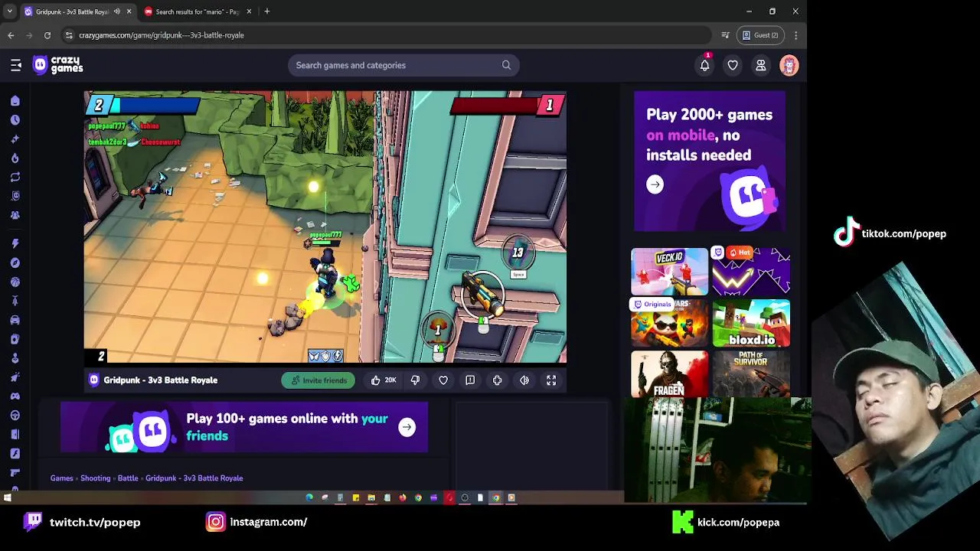Image resolution: width=980 pixels, height=551 pixels.
Task: Click the CrazyGames logo
Action: tap(58, 65)
